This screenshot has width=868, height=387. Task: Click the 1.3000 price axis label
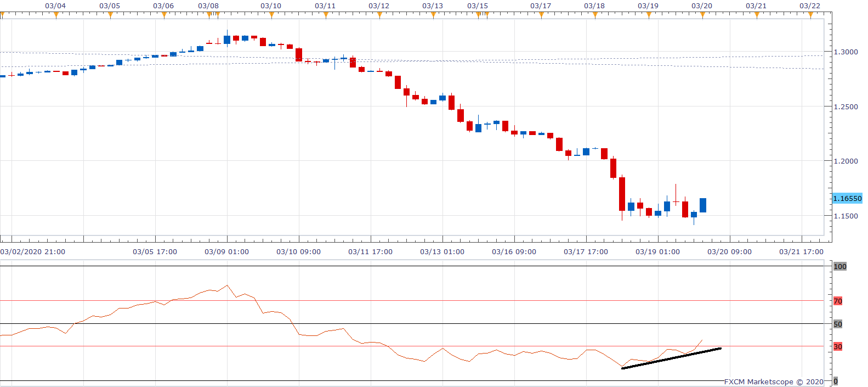coord(846,52)
